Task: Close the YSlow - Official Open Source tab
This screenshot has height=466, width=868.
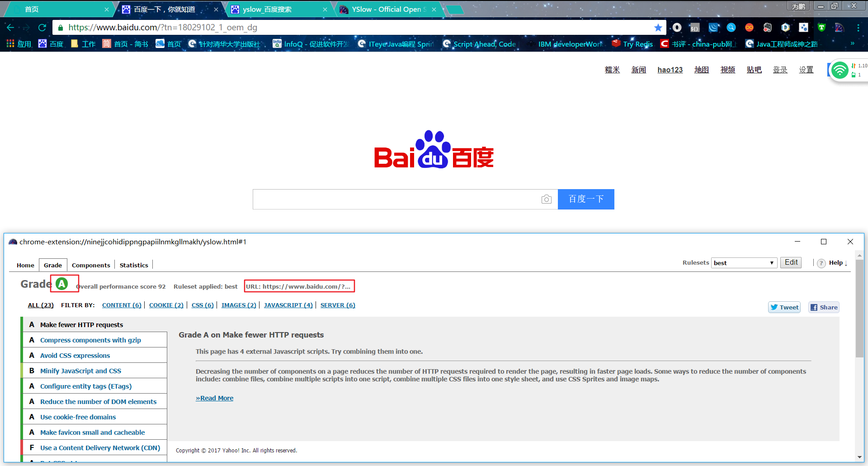Action: [434, 10]
